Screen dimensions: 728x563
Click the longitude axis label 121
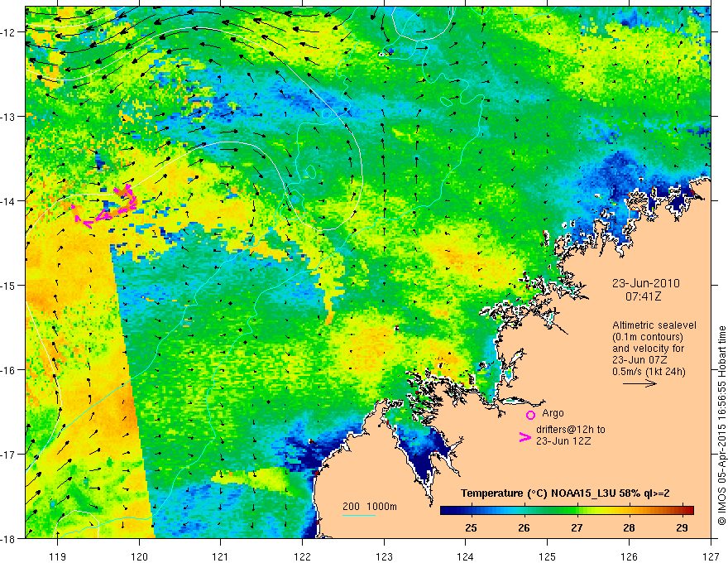[221, 556]
